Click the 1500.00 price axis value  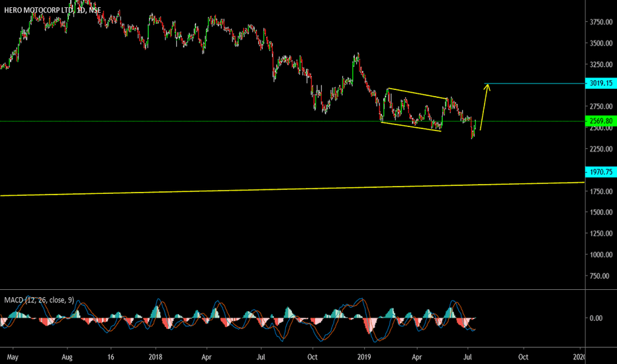coord(601,212)
